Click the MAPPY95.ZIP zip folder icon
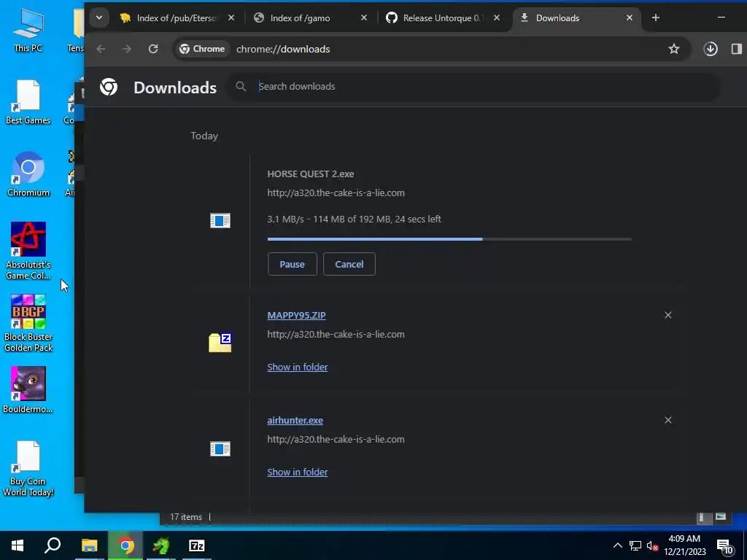The width and height of the screenshot is (747, 560). [220, 343]
